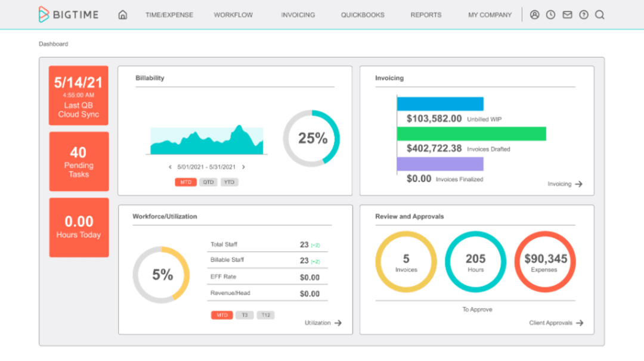Expand the Reports menu
Viewport: 644px width, 361px height.
coord(426,15)
